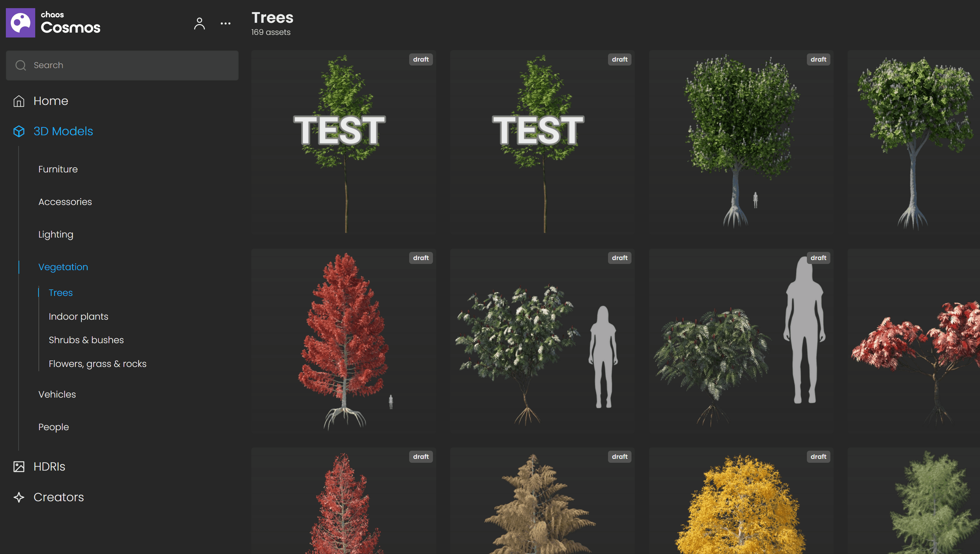
Task: Click the Home house icon
Action: point(19,101)
